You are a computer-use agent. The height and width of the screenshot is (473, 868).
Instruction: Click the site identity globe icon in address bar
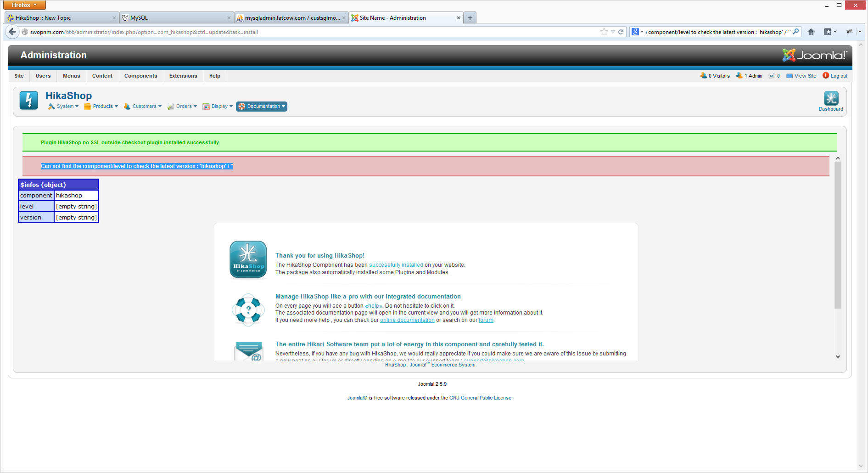(x=25, y=32)
